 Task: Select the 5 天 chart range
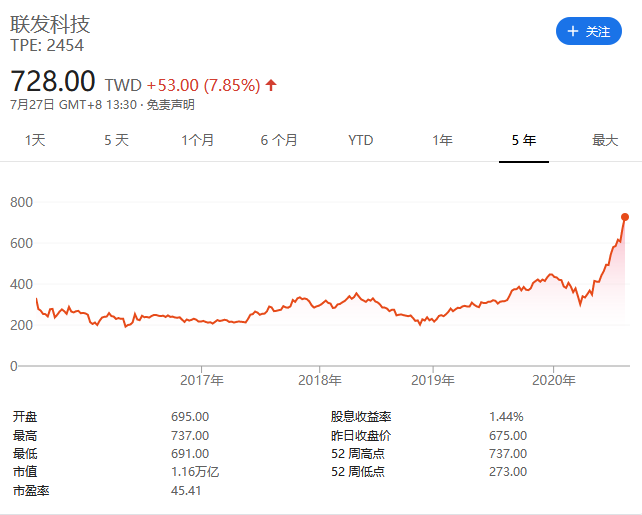pos(116,140)
